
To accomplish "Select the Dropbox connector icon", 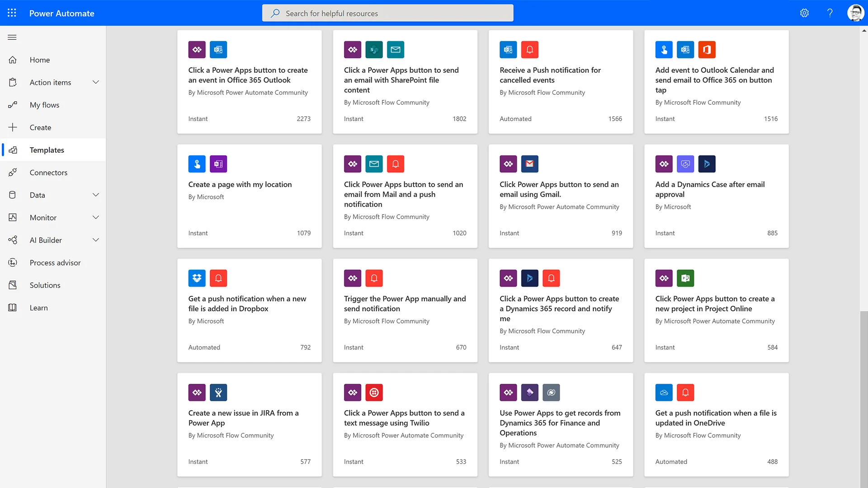I will click(x=197, y=278).
